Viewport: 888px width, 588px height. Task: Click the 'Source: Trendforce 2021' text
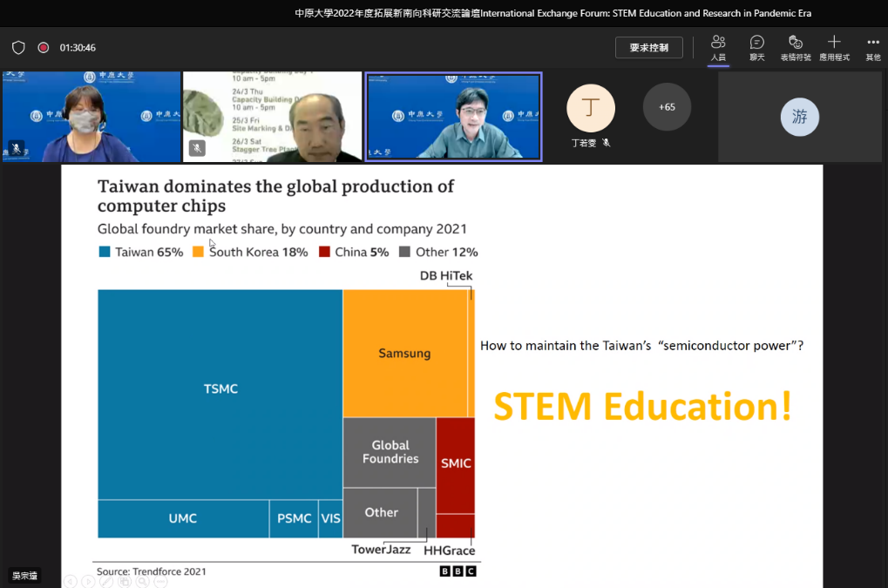[x=152, y=571]
